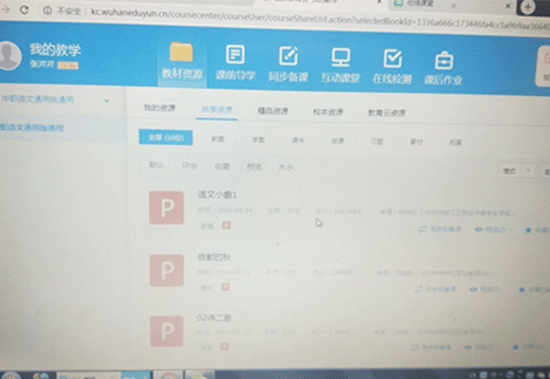Click the browser reload icon
The height and width of the screenshot is (379, 550).
pos(24,9)
